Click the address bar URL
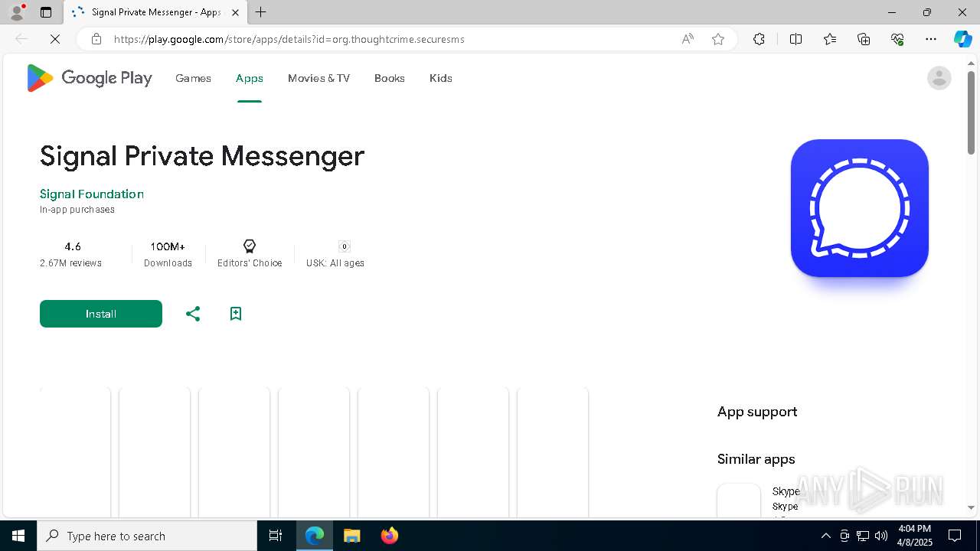980x551 pixels. pos(289,39)
